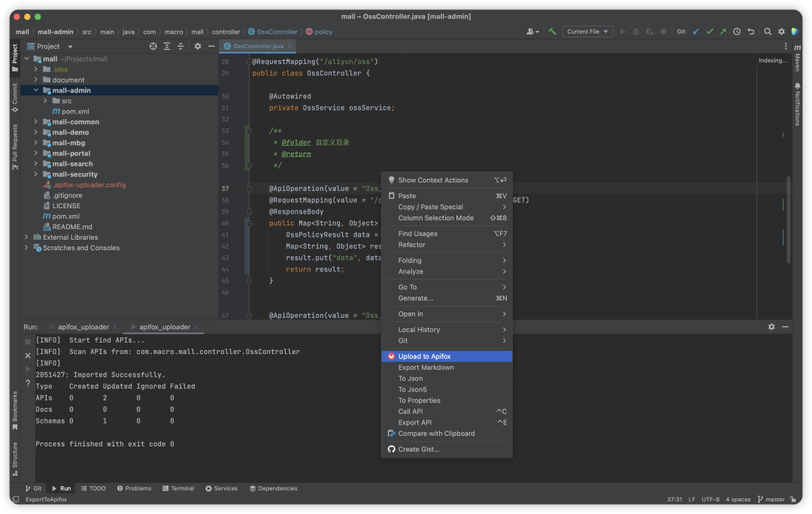Select Generate... from context menu
Image resolution: width=812 pixels, height=514 pixels.
pos(447,298)
